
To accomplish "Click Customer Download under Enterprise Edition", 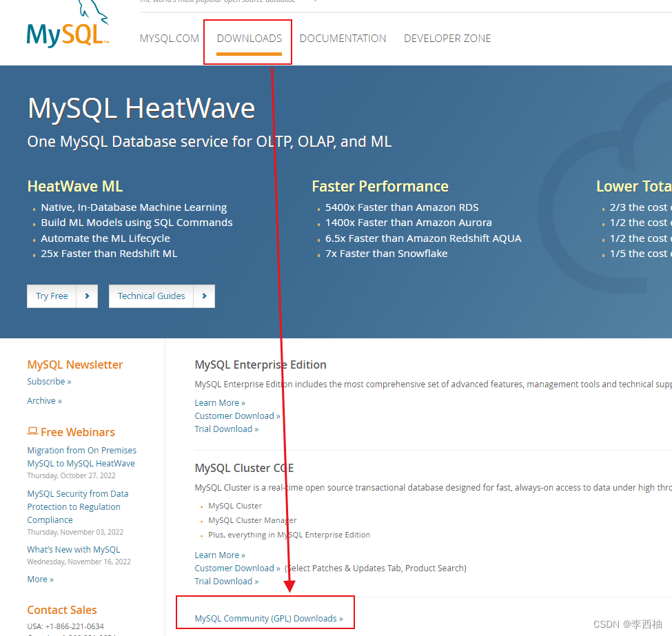I will pyautogui.click(x=237, y=416).
